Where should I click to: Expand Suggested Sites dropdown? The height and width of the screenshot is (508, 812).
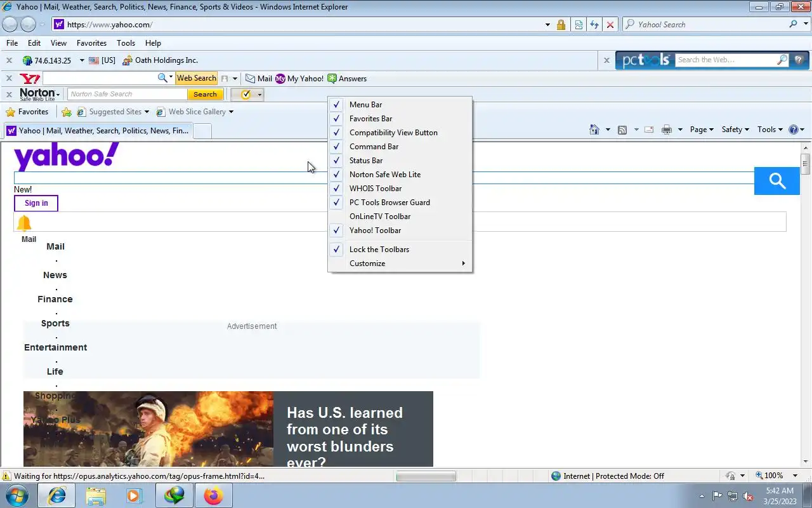pos(147,112)
